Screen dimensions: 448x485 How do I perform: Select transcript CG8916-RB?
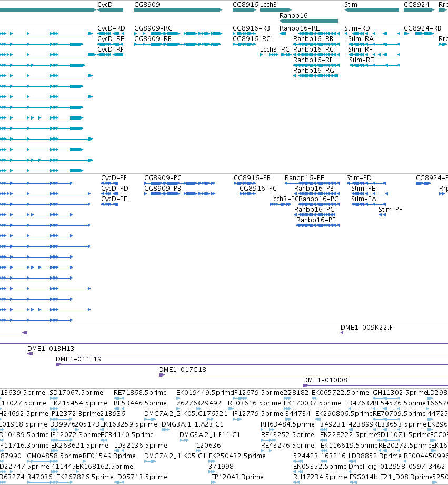point(245,34)
